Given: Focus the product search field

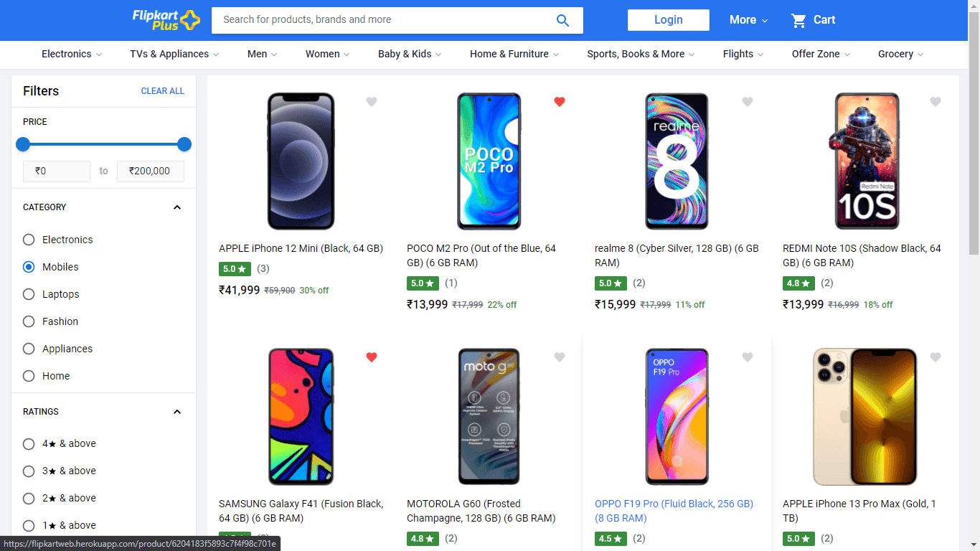Looking at the screenshot, I should coord(384,20).
